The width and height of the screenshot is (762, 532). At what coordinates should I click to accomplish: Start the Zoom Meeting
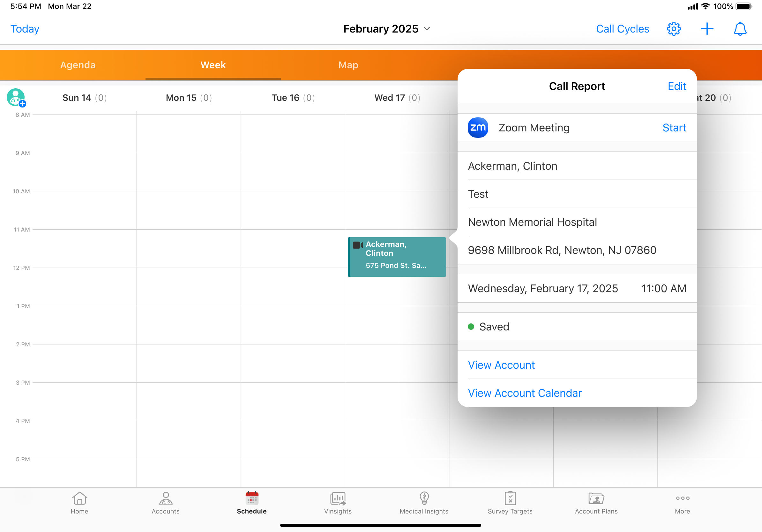(x=674, y=128)
